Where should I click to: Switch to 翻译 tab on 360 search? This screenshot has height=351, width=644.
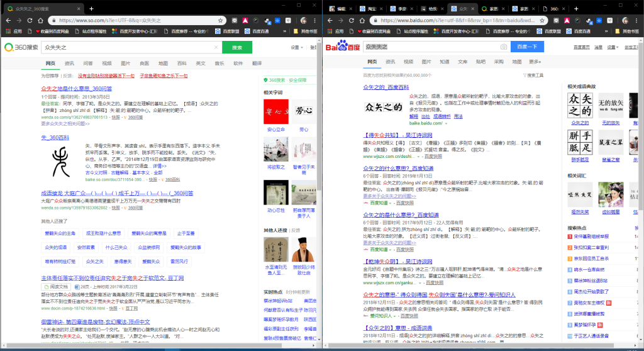(257, 64)
